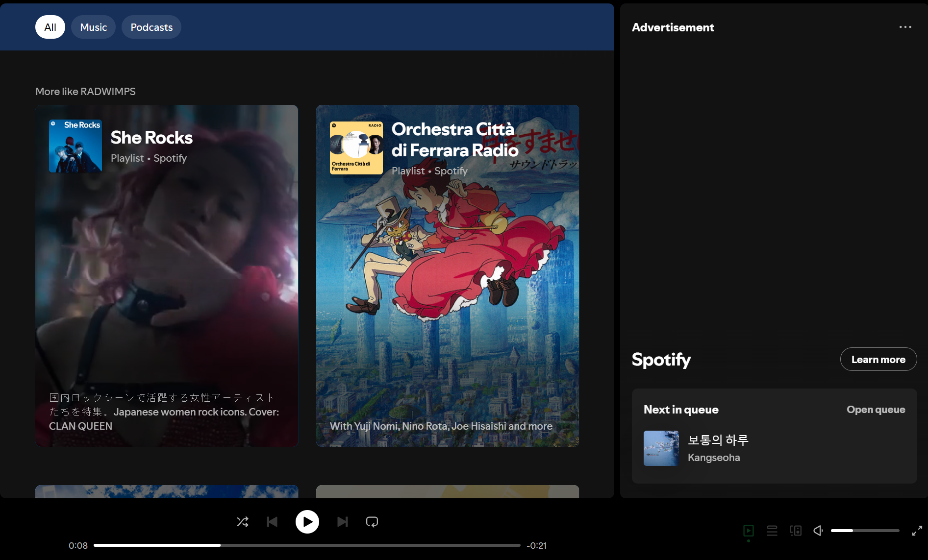Open the queue icon in player bar
The height and width of the screenshot is (560, 928).
click(x=772, y=531)
